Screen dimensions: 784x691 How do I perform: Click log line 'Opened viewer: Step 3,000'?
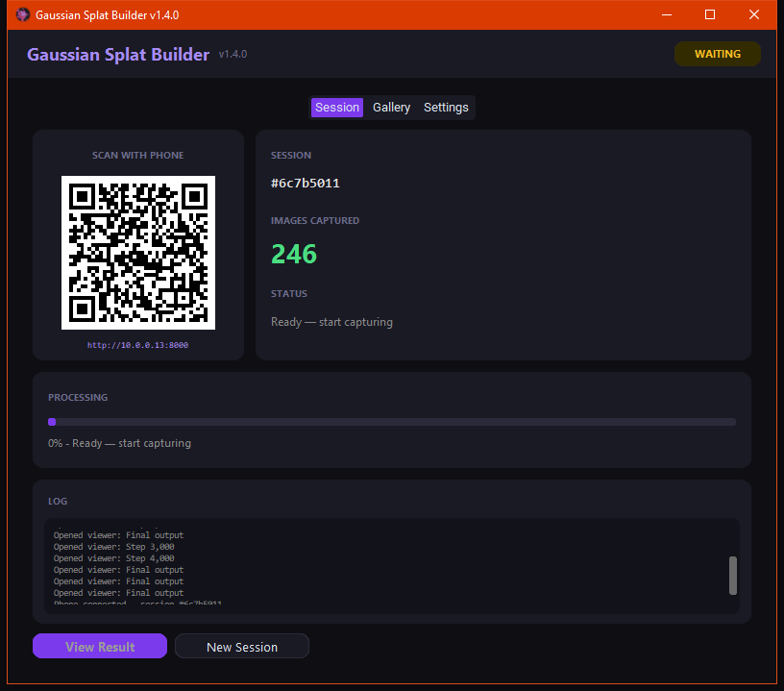114,547
